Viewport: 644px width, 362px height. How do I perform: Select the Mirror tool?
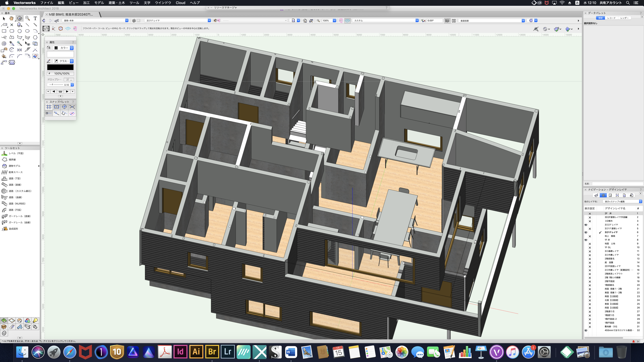(19, 50)
